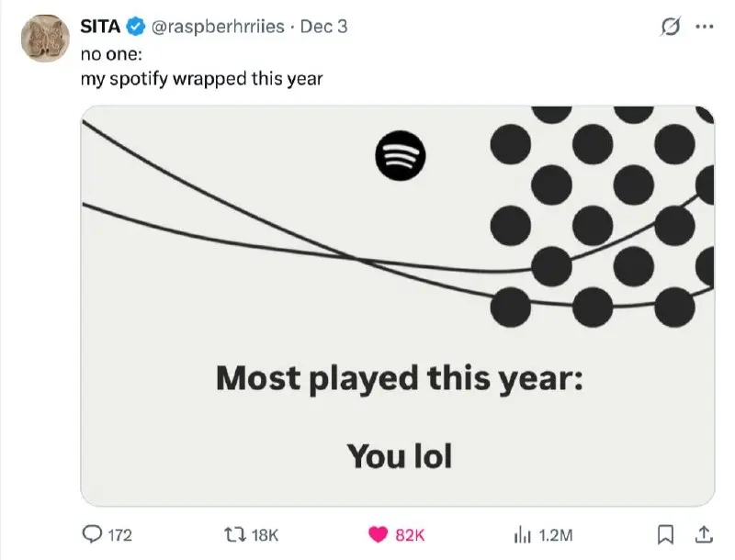Click the 18K reposts count
This screenshot has height=560, width=735.
tap(264, 534)
